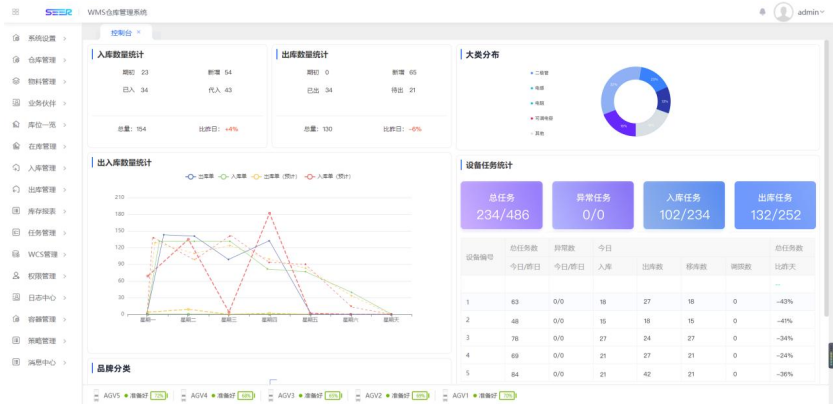
Task: Toggle 二极管 legend item in pie chart
Action: click(540, 73)
